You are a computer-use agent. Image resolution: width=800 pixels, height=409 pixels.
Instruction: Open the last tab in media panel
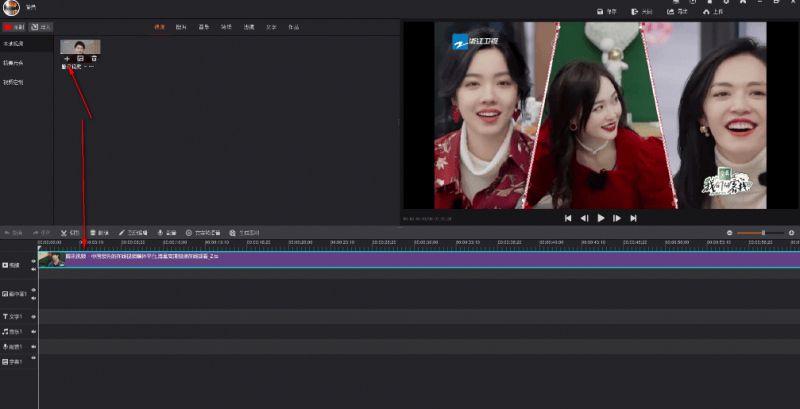point(294,27)
